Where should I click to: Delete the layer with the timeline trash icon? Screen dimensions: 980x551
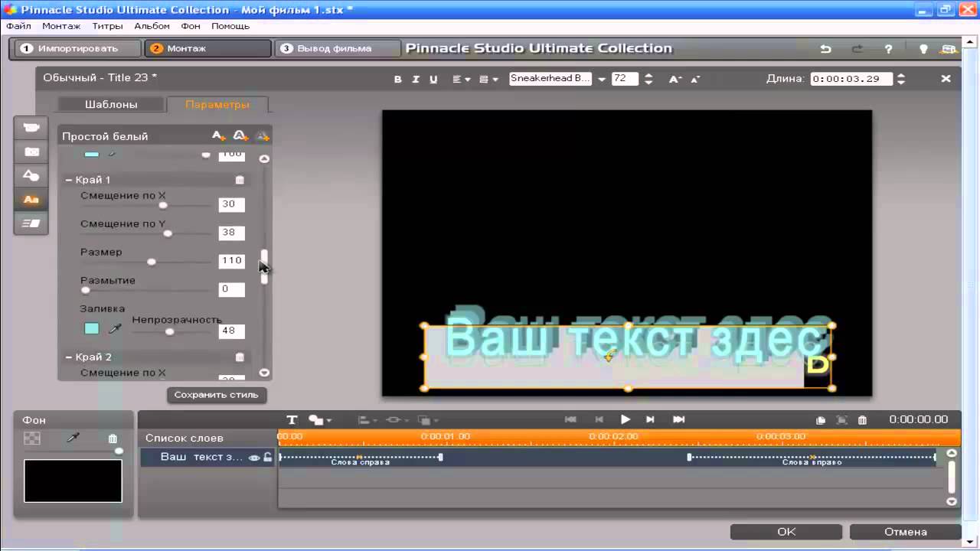pos(862,420)
